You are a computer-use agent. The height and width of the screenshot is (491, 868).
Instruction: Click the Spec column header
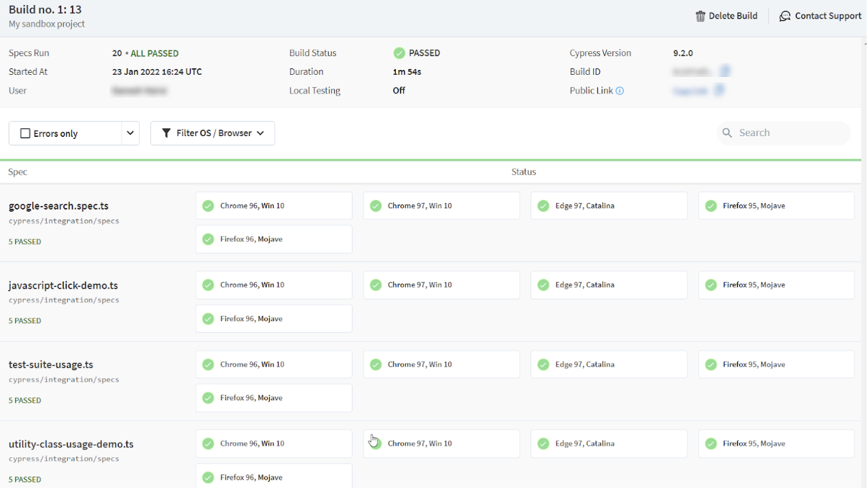pos(18,172)
